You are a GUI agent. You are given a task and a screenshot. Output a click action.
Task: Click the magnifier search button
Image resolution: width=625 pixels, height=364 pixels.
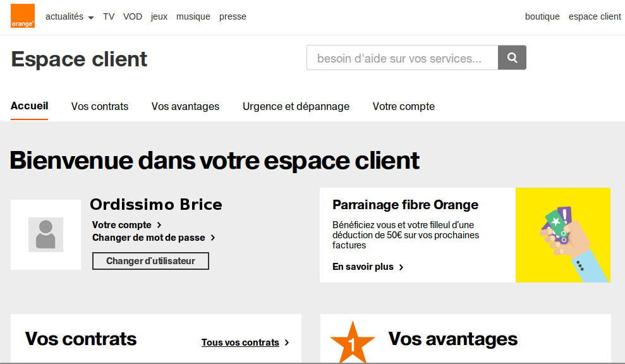coord(513,58)
